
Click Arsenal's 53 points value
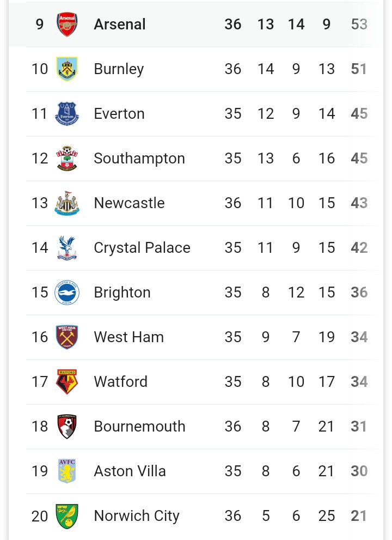[359, 25]
